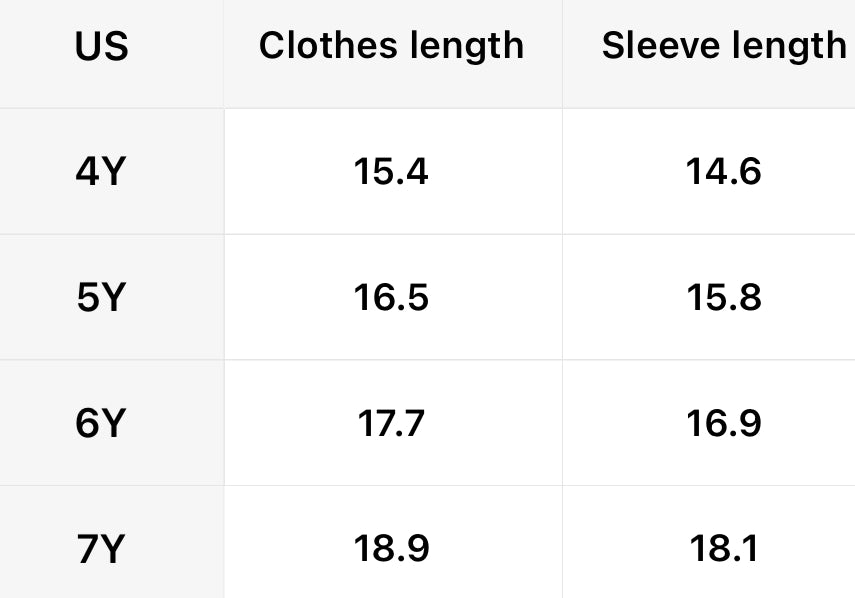The width and height of the screenshot is (855, 598).
Task: Select the clothes length cell for size 5Y
Action: [x=391, y=298]
